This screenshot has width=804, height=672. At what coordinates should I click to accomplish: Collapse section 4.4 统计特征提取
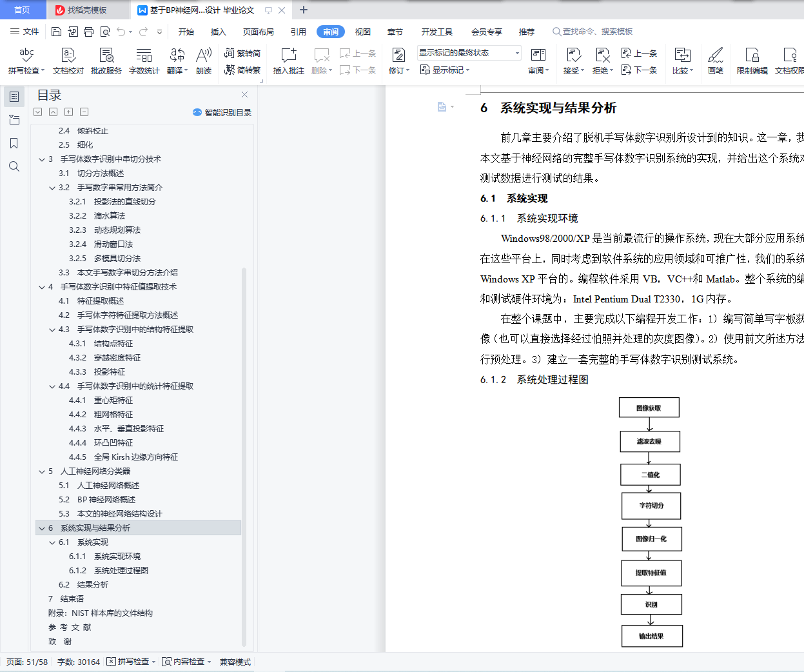coord(52,386)
